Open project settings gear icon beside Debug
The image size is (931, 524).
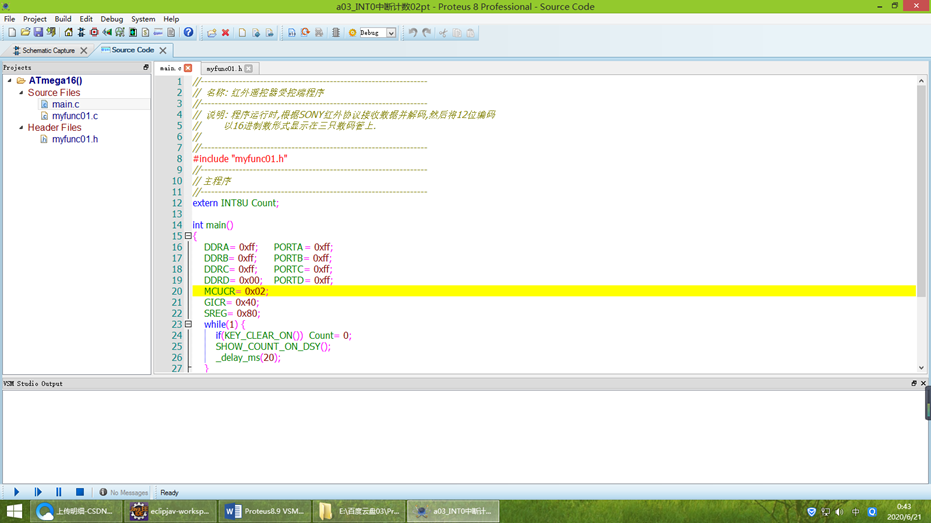(x=352, y=33)
